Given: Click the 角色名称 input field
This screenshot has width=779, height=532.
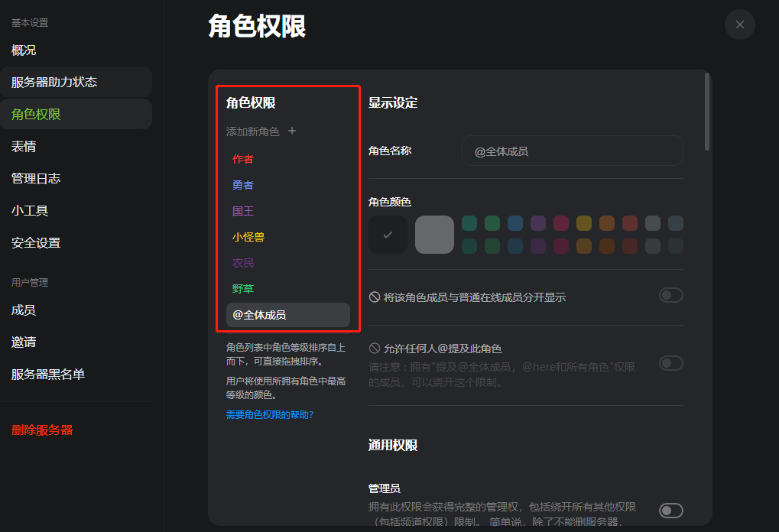Looking at the screenshot, I should [x=573, y=151].
